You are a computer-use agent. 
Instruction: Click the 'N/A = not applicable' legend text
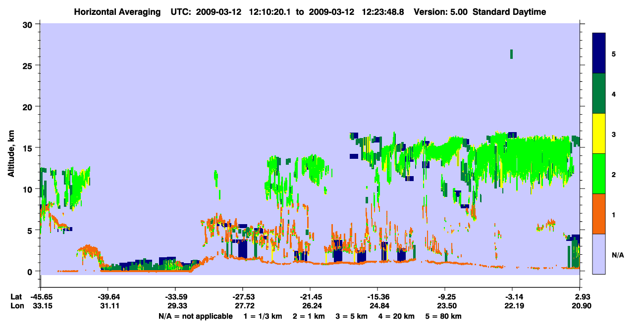195,316
